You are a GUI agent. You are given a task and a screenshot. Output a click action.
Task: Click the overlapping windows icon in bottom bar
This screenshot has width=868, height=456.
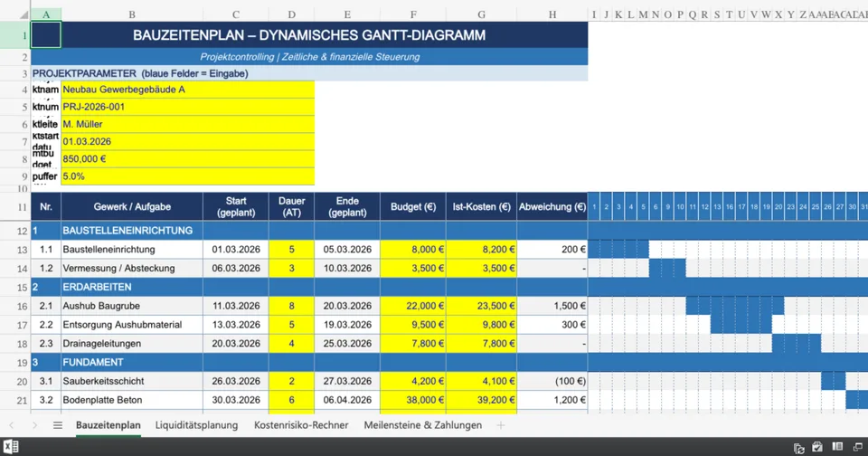click(858, 447)
